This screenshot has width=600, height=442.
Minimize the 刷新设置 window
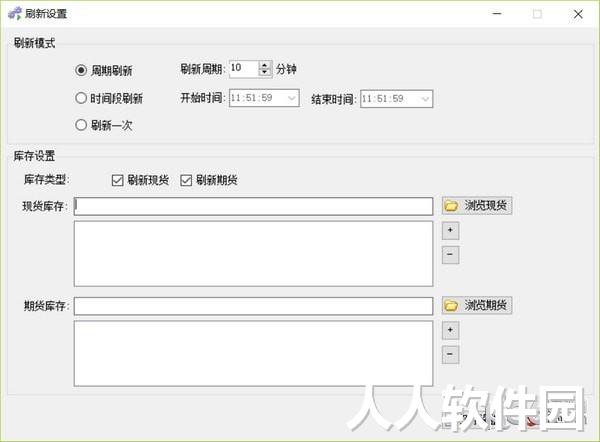[x=497, y=14]
